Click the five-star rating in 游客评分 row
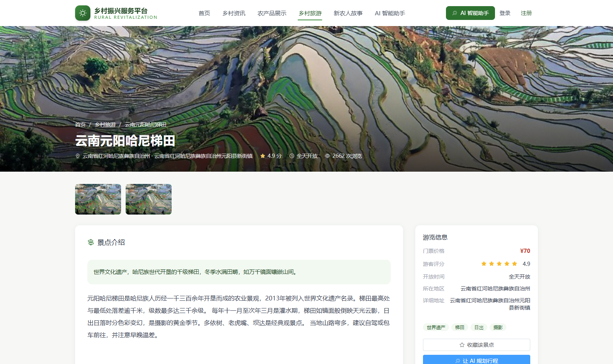The width and height of the screenshot is (613, 364). click(499, 264)
